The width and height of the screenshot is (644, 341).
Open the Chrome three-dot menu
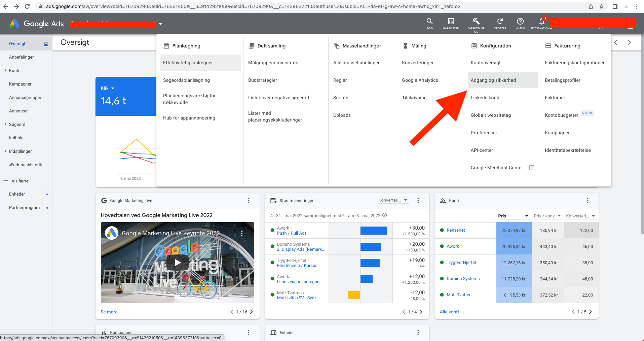point(637,6)
